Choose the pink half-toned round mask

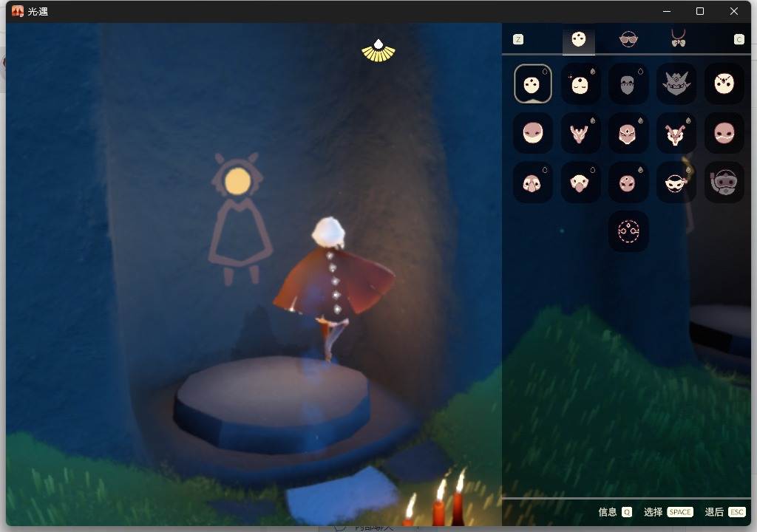coord(533,133)
